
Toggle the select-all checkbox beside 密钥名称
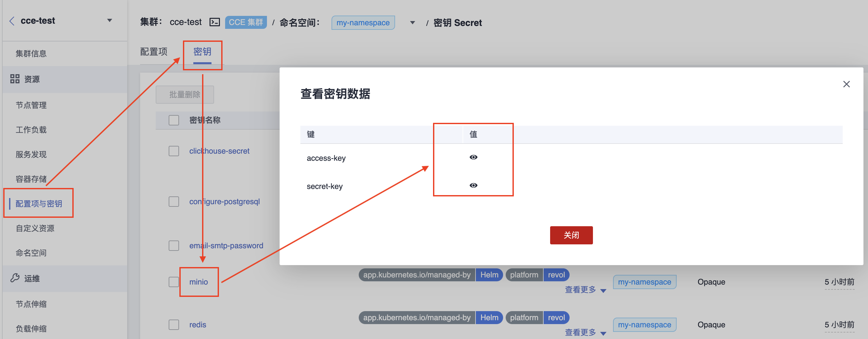coord(174,120)
